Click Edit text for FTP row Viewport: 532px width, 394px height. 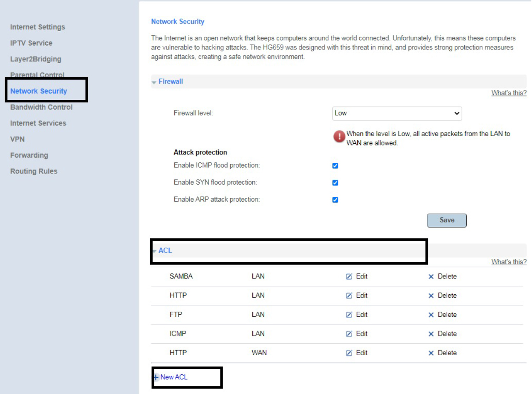click(x=361, y=315)
